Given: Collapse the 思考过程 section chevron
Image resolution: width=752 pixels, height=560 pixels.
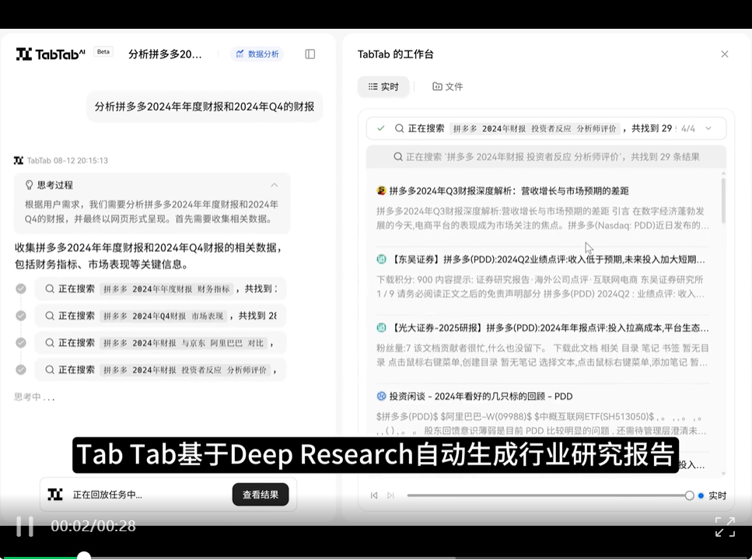Looking at the screenshot, I should (x=275, y=185).
